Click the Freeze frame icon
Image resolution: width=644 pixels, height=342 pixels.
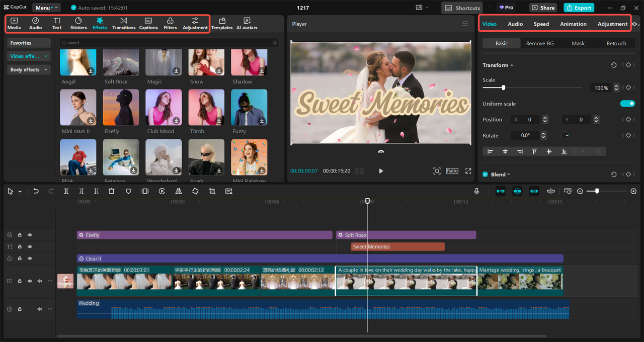tap(145, 191)
